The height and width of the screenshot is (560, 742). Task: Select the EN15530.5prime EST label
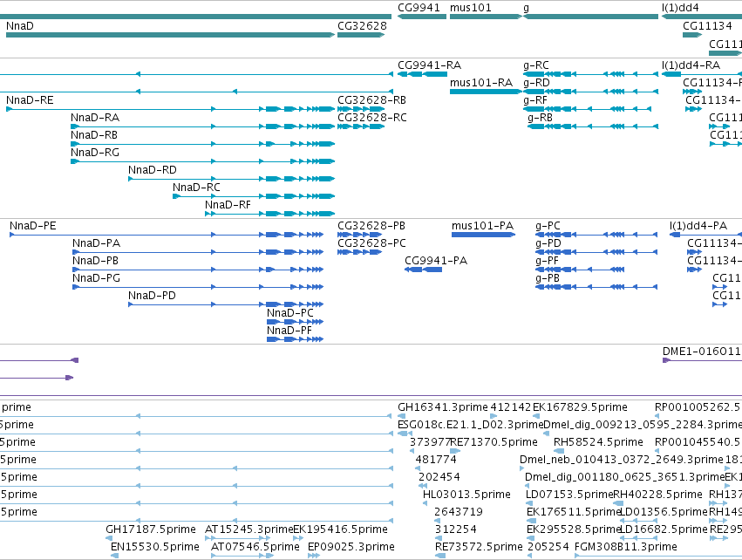point(154,547)
